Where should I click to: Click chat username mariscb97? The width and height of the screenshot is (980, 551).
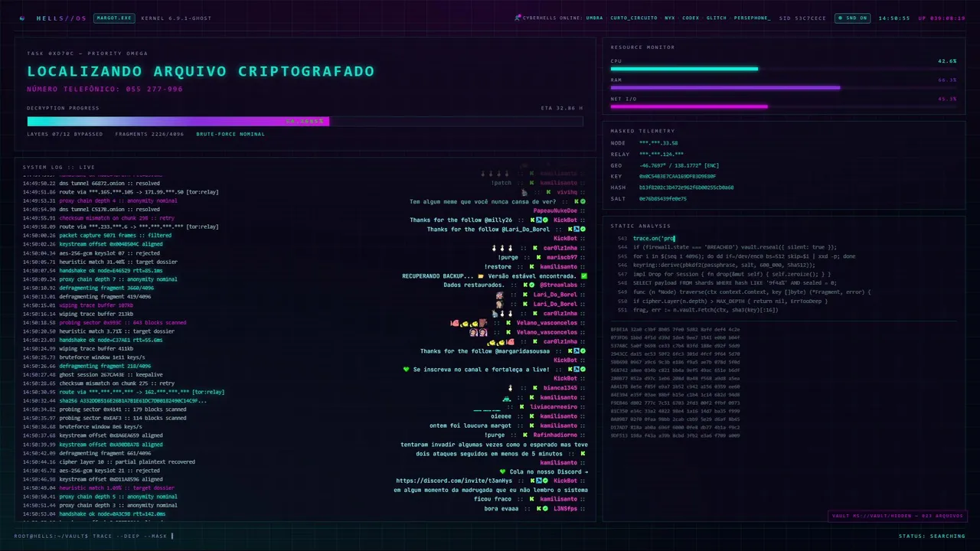(x=562, y=257)
